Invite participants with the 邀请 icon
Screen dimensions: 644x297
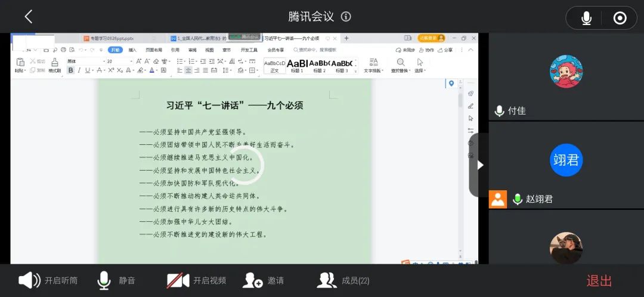[x=253, y=280]
